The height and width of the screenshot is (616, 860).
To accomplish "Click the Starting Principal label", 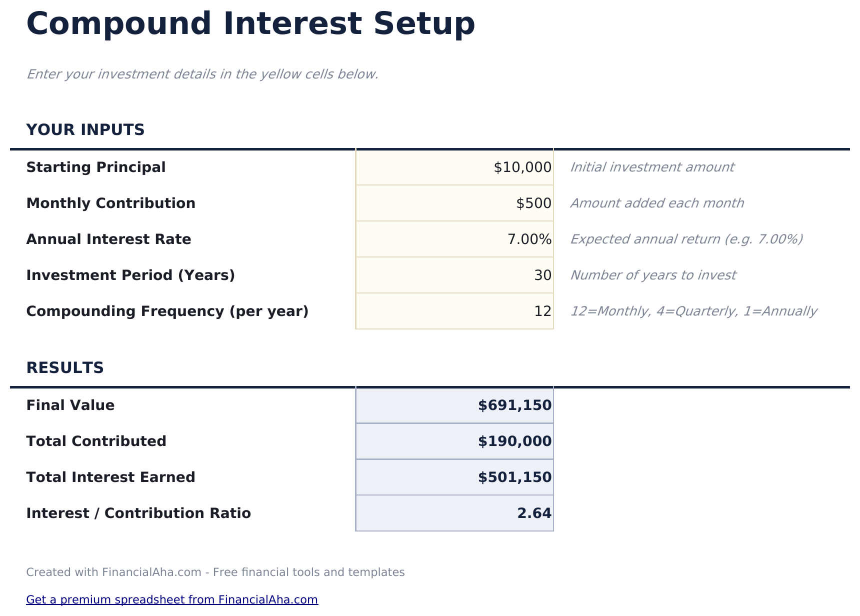I will [x=95, y=167].
